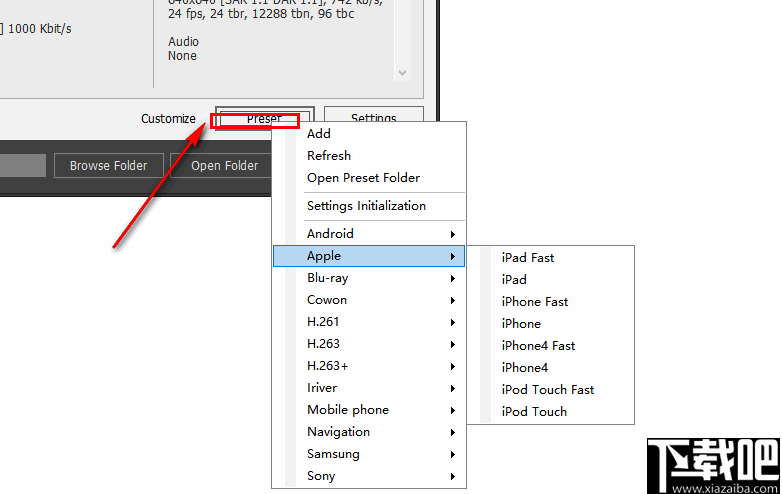Select the iPhone preset
The width and height of the screenshot is (782, 494).
(x=551, y=324)
